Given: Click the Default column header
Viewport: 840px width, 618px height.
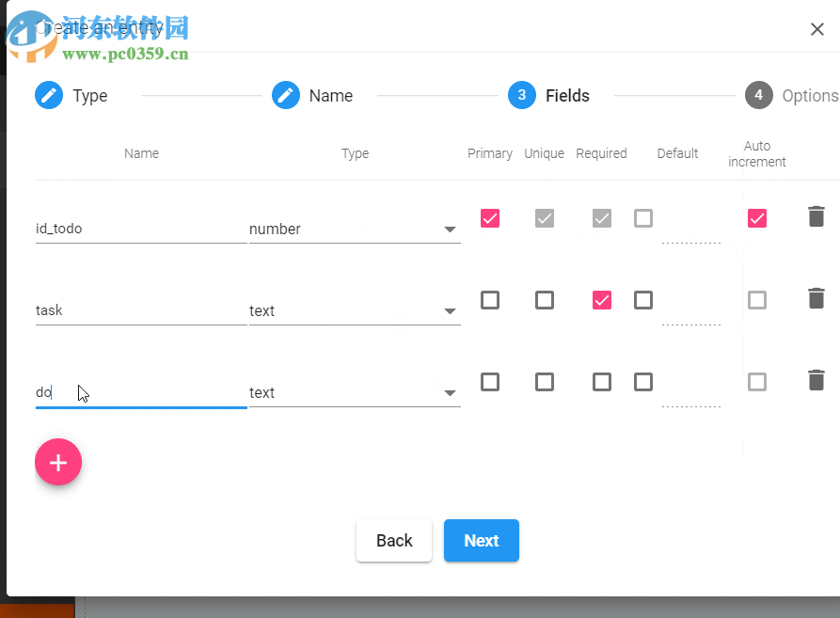Looking at the screenshot, I should pyautogui.click(x=677, y=153).
